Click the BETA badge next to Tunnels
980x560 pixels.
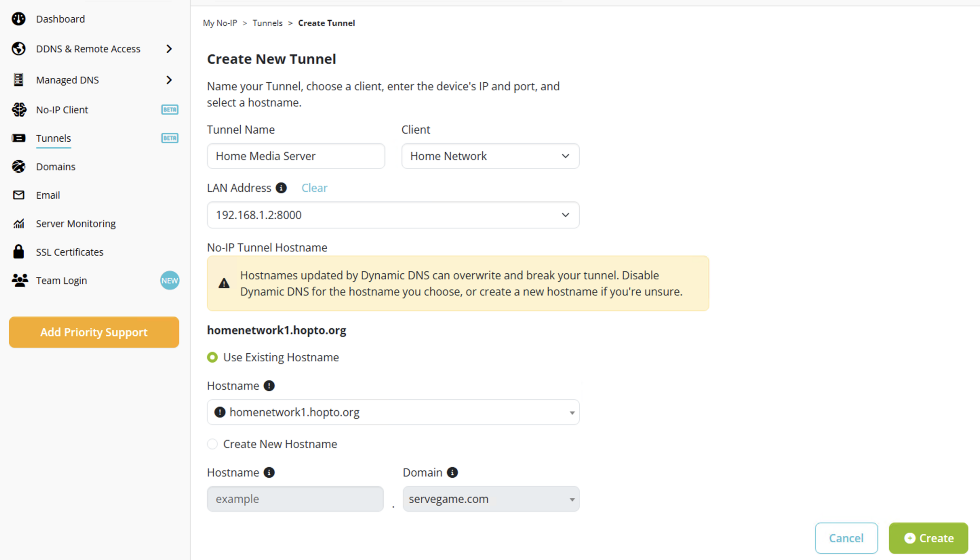click(x=170, y=138)
